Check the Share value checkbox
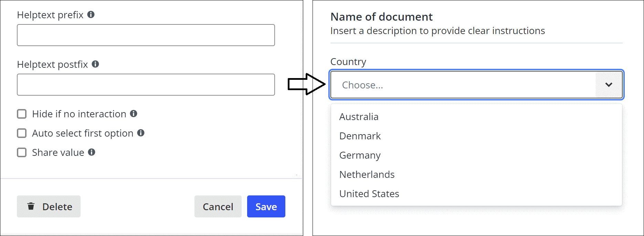Image resolution: width=644 pixels, height=236 pixels. pyautogui.click(x=22, y=152)
